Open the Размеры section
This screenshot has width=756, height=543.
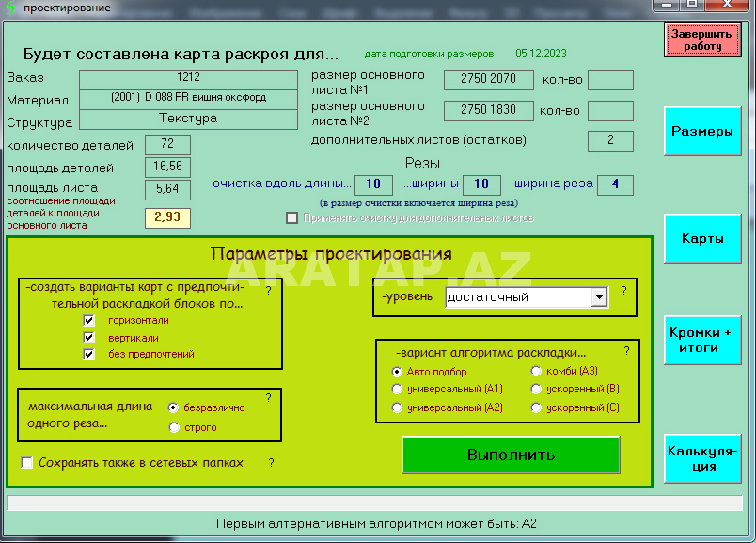pos(701,132)
